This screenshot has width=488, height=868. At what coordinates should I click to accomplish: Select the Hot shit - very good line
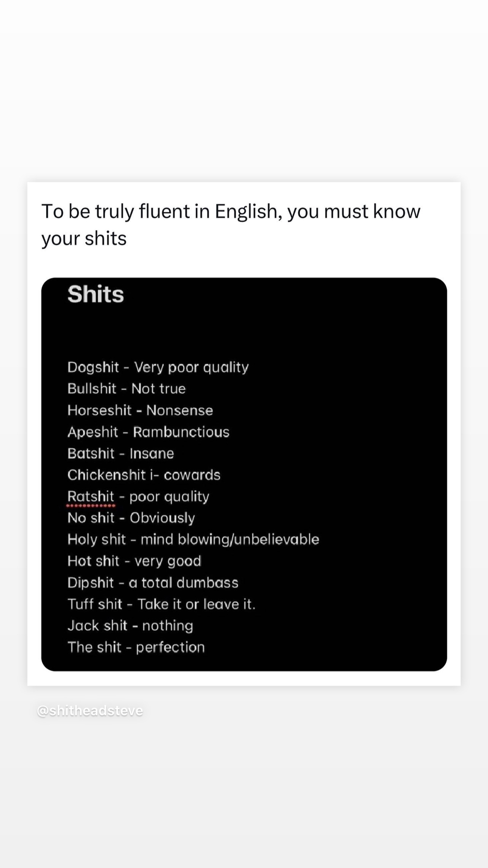(135, 561)
